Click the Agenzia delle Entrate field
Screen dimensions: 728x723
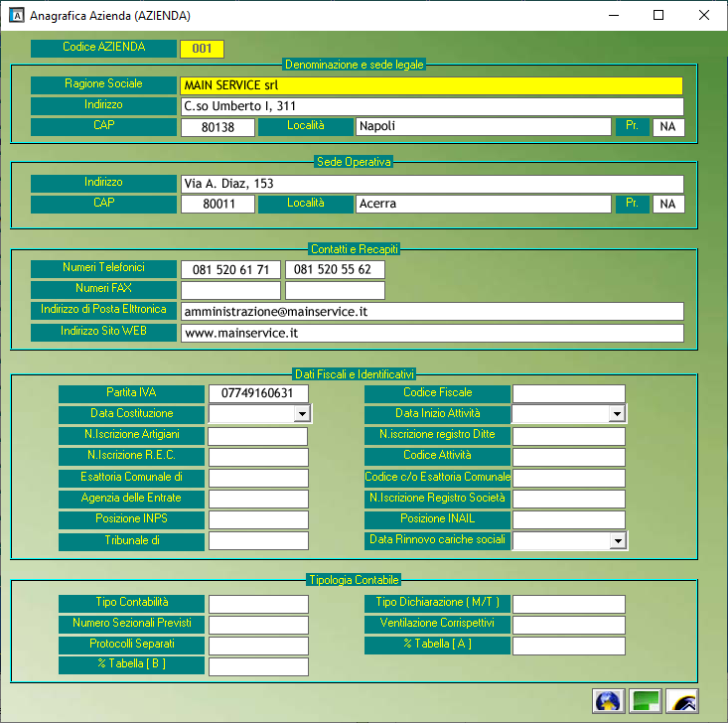coord(258,499)
